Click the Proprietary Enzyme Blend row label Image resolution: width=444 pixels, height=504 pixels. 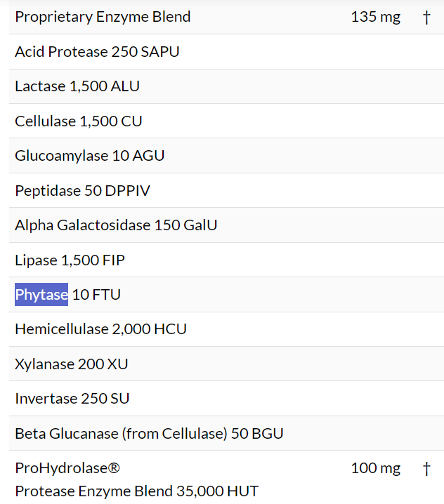pos(103,17)
